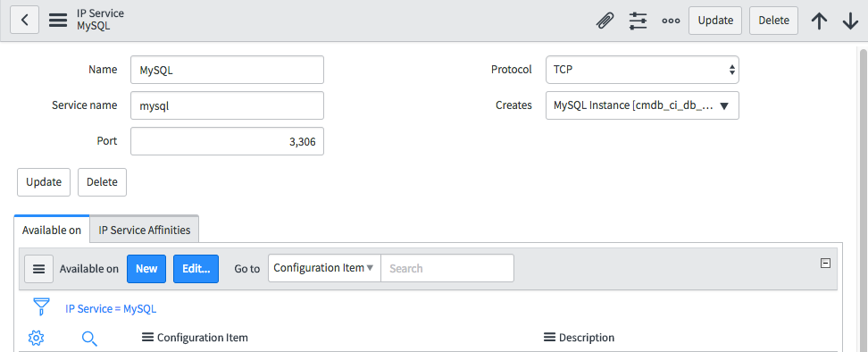Click the IP Service = MySQL breadcrumb

coord(111,309)
